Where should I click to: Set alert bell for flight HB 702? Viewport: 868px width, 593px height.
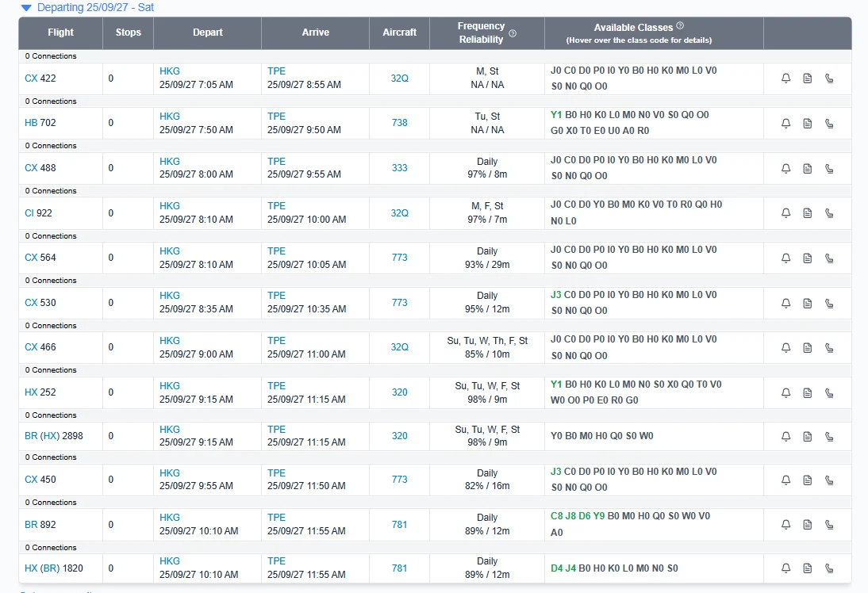(785, 124)
